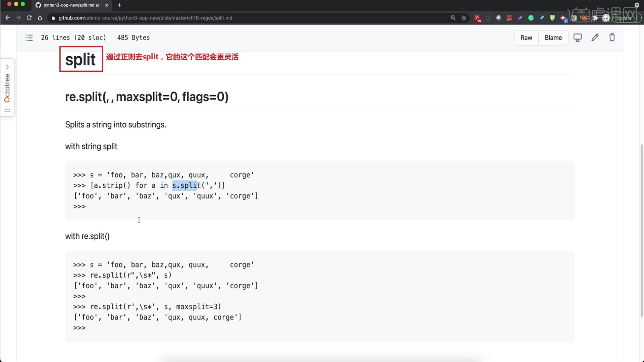
Task: Click the address bar URL
Action: [145, 18]
